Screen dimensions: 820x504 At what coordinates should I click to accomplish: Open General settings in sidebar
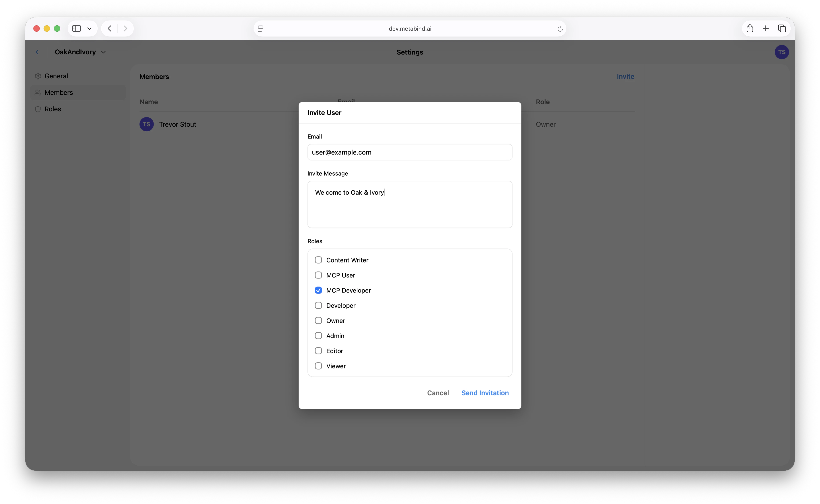tap(78, 76)
